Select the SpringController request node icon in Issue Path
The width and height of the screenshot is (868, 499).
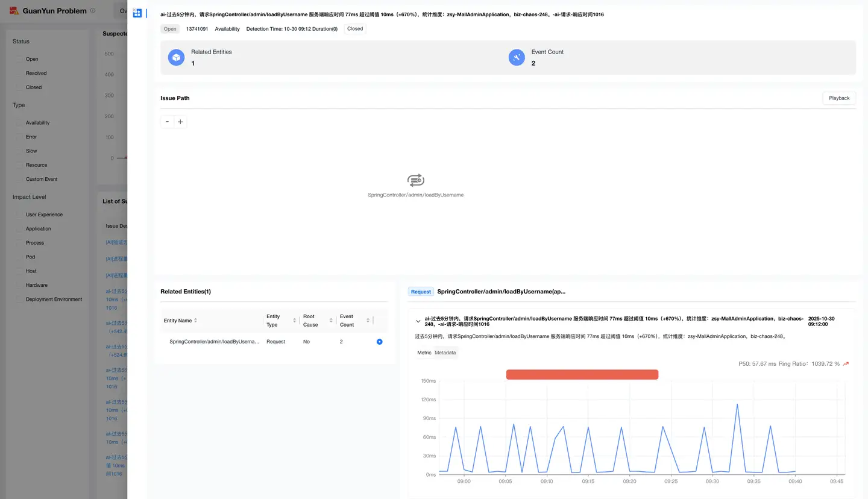(415, 180)
